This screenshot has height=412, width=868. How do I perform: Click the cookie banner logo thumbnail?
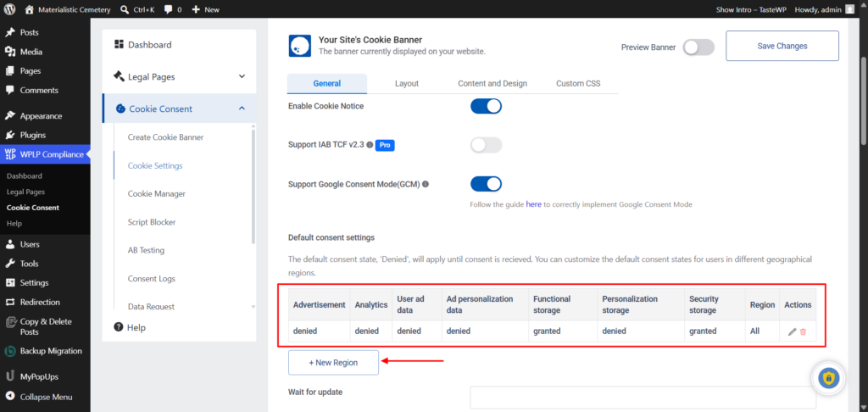point(299,46)
